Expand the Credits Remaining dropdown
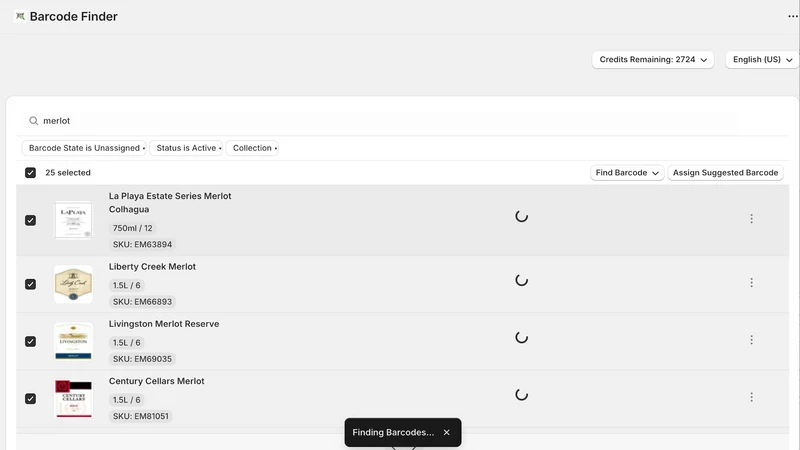This screenshot has height=450, width=800. 653,60
